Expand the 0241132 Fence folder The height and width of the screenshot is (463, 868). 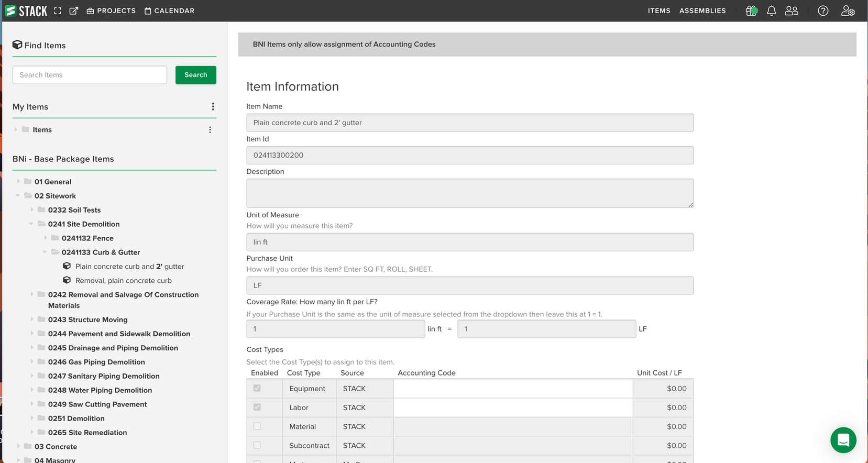(x=46, y=238)
